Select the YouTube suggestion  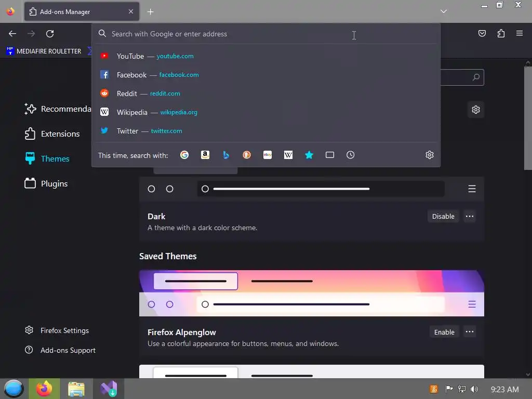coord(266,56)
